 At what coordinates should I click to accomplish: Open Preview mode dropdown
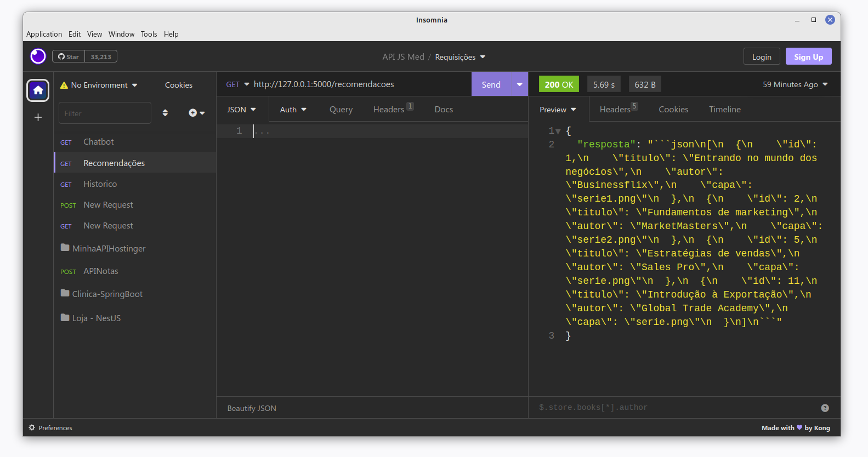click(558, 110)
